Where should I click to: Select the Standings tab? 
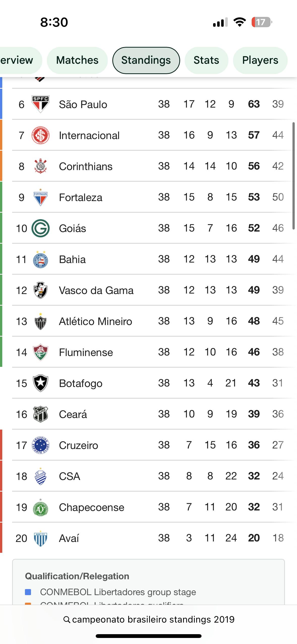pyautogui.click(x=146, y=60)
